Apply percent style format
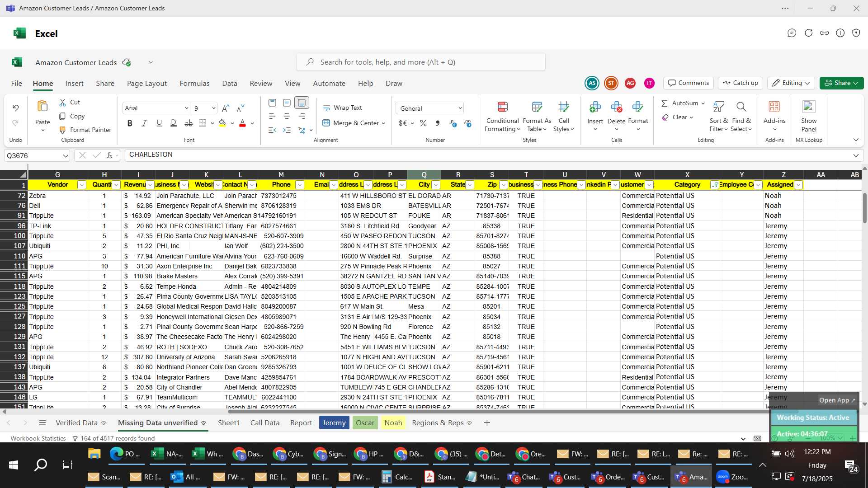This screenshot has width=868, height=488. [423, 123]
